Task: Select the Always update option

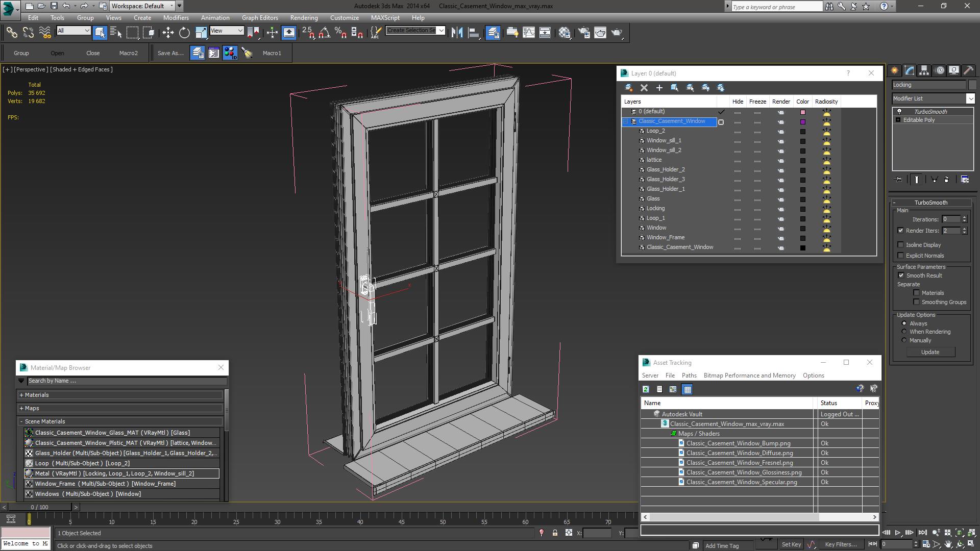Action: coord(904,323)
